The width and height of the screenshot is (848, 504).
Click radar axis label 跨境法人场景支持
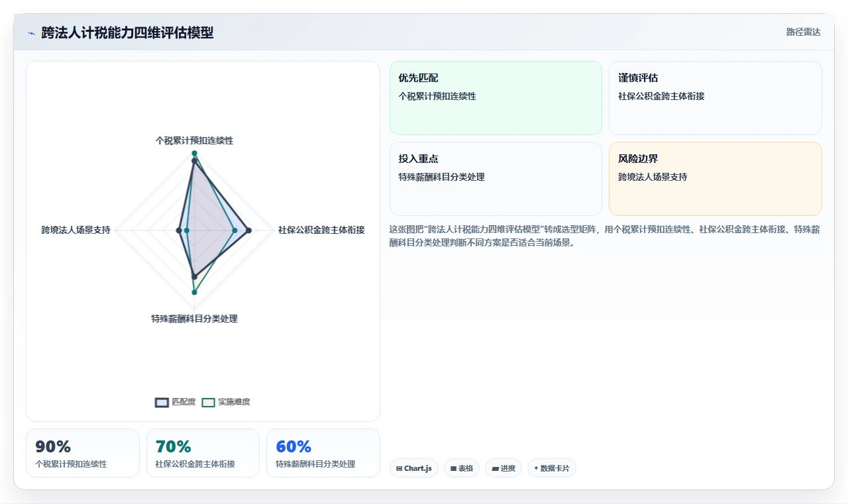(76, 230)
